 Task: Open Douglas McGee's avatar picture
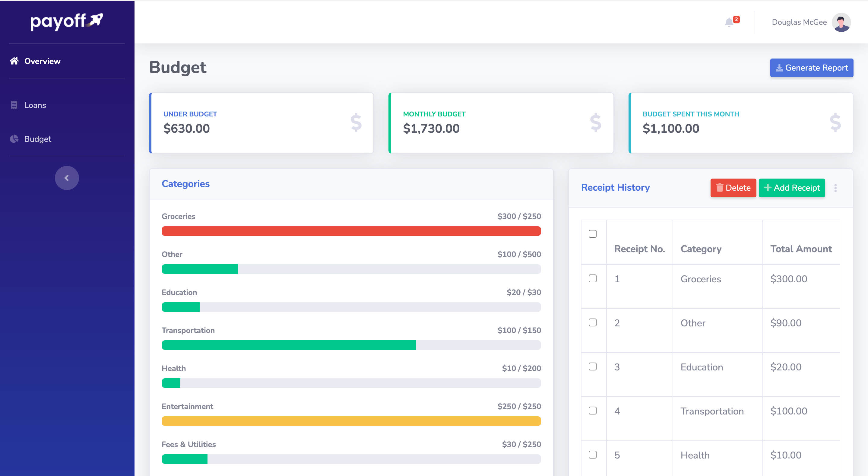pos(841,22)
